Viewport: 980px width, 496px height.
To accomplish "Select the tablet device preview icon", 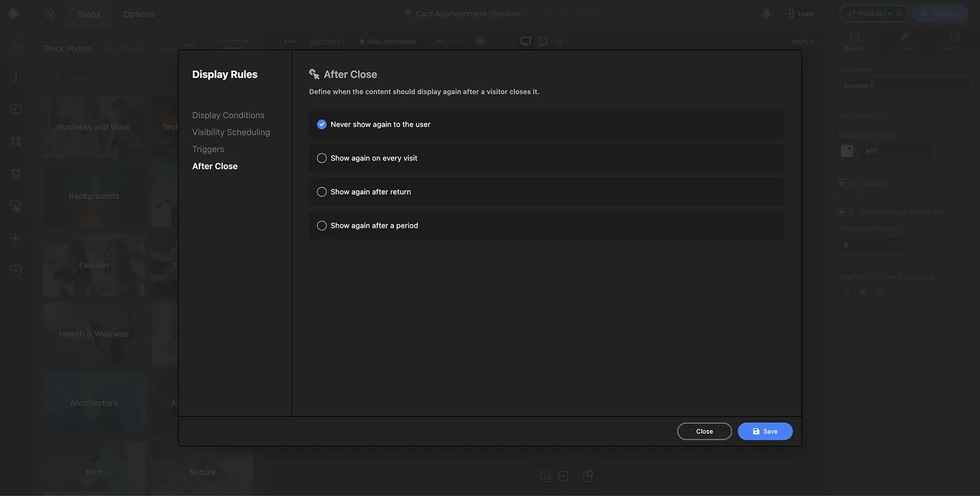I will click(x=543, y=41).
